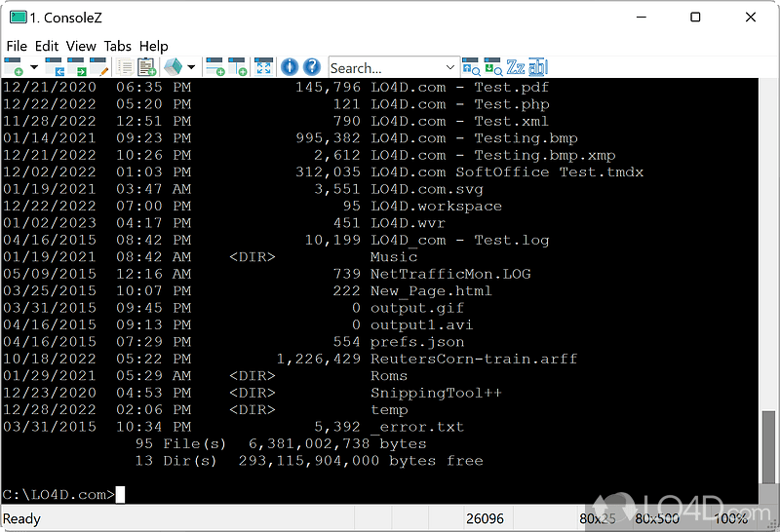Screen dimensions: 780x532
Task: Click the find next icon
Action: click(493, 67)
